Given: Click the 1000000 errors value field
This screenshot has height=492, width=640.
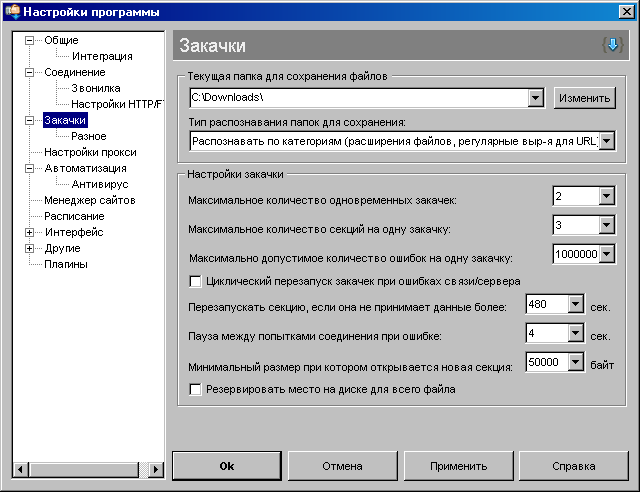Looking at the screenshot, I should (576, 254).
